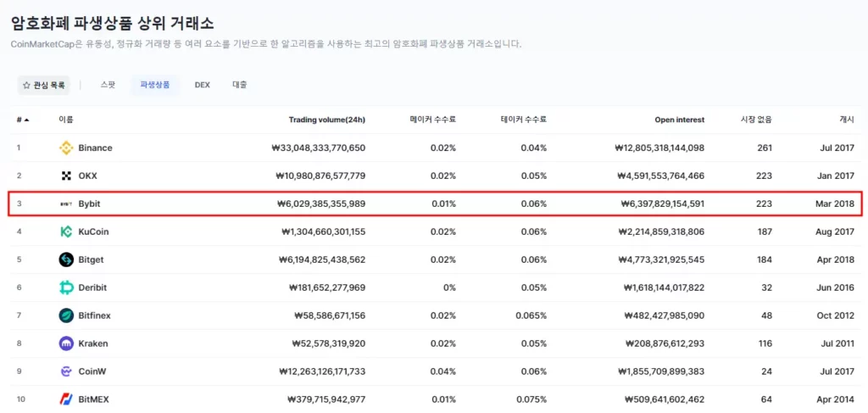Select the 파생상품 tab

click(x=154, y=86)
